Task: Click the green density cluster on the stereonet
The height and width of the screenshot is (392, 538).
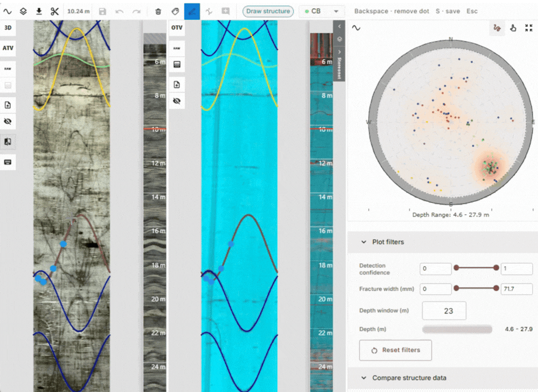Action: (x=490, y=167)
